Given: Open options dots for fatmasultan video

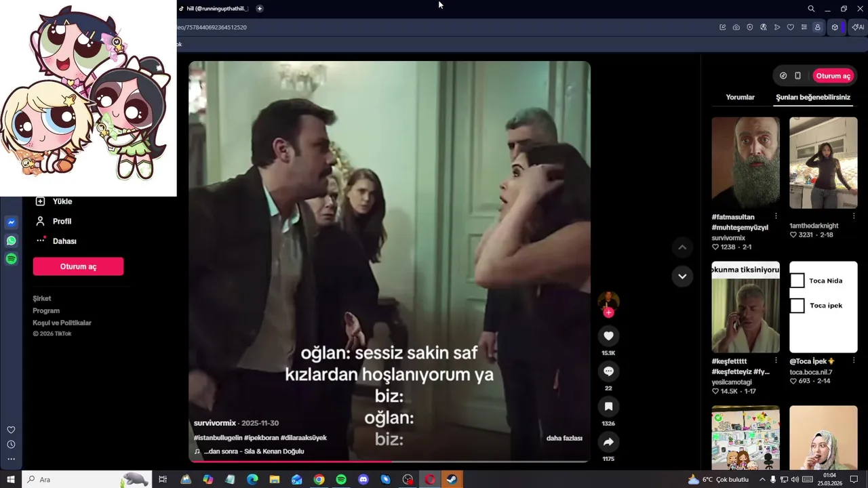Looking at the screenshot, I should pyautogui.click(x=776, y=216).
